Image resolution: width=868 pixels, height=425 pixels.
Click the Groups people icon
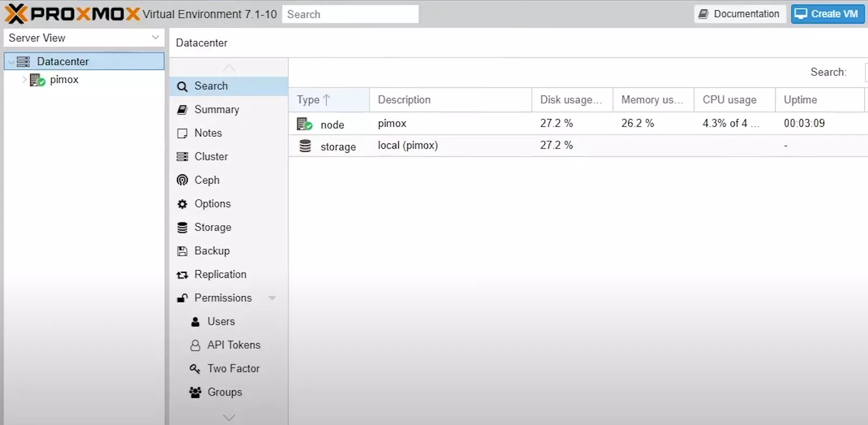(x=195, y=393)
